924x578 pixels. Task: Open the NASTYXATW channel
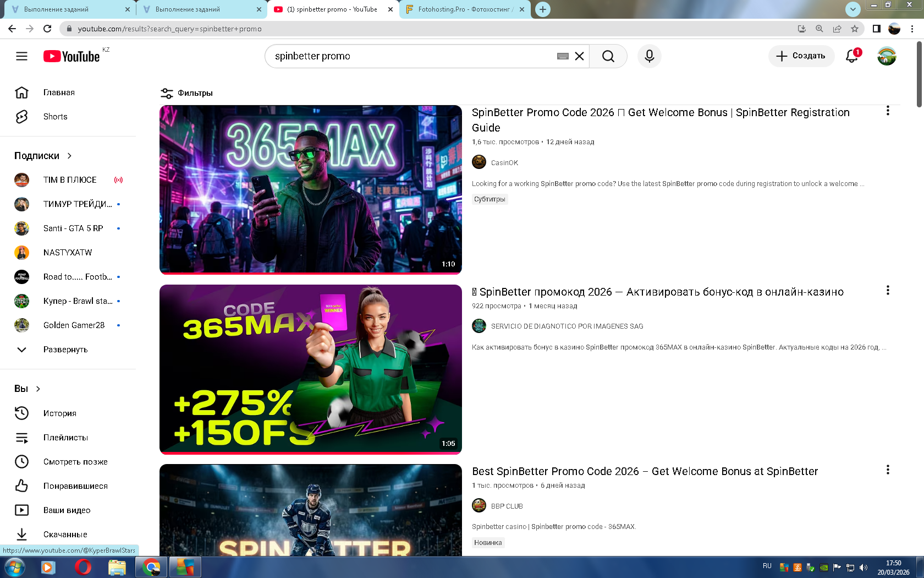click(68, 253)
